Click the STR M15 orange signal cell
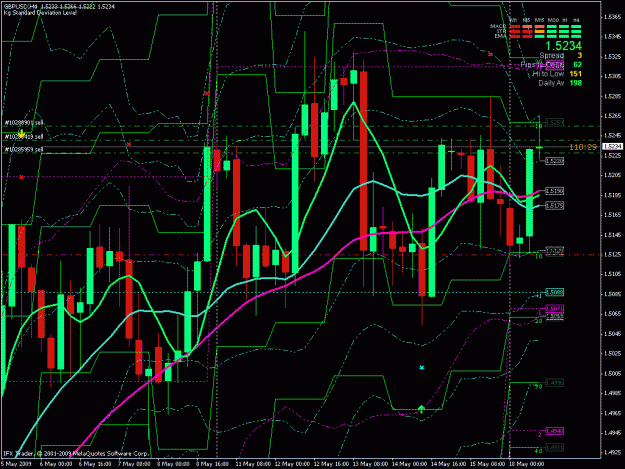Viewport: 625px width, 469px height. coord(539,31)
